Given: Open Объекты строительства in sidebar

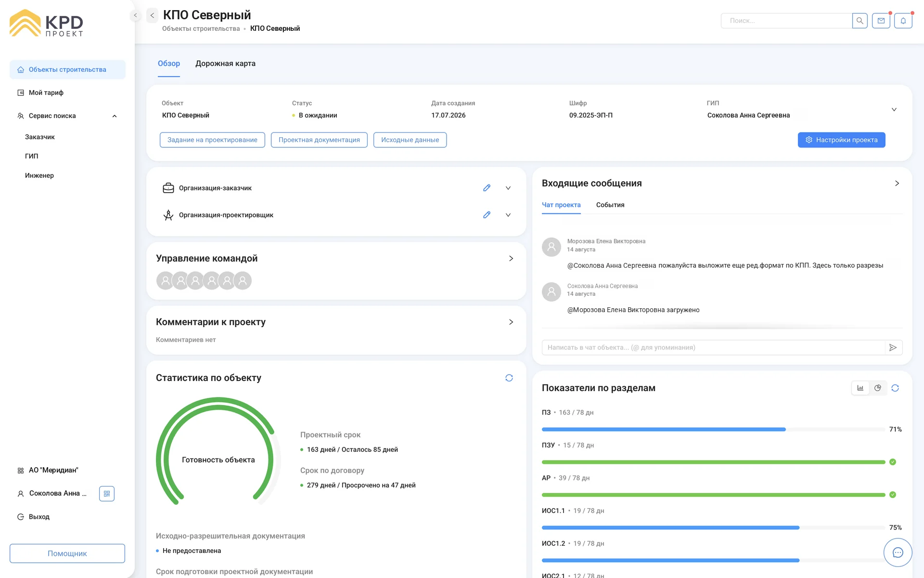Looking at the screenshot, I should [67, 70].
